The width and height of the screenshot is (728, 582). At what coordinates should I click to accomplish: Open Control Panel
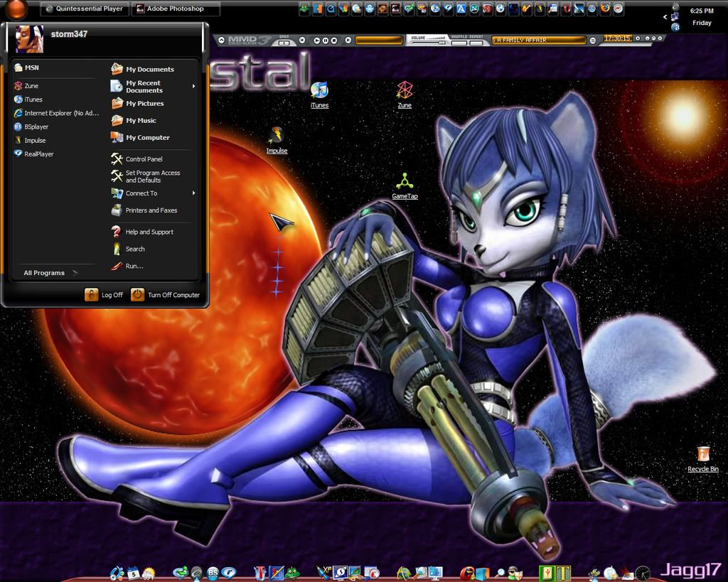[137, 159]
